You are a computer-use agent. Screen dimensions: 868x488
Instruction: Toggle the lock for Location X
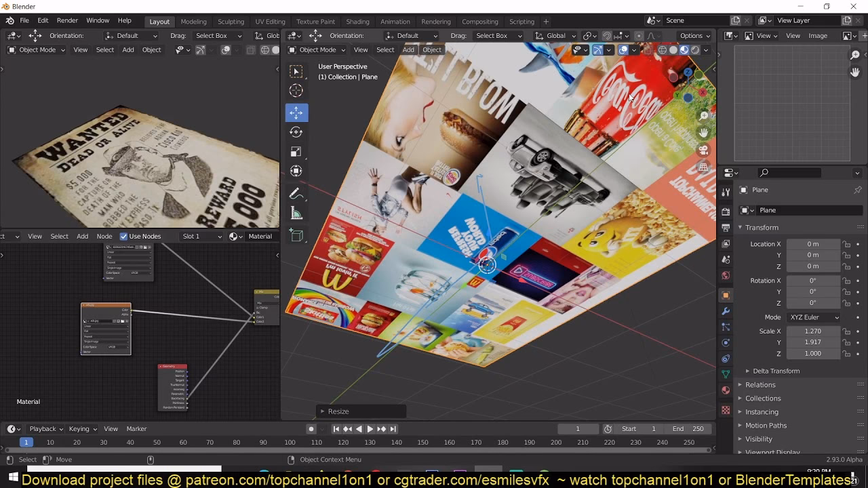[846, 244]
